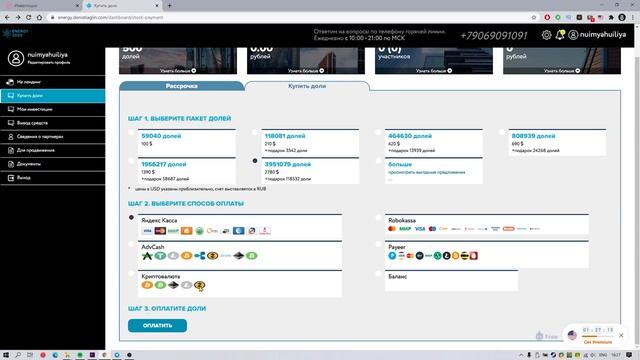Click the green Sberbank icon under Яндекс Касса
Viewport: 640px width, 360px height.
click(x=199, y=231)
